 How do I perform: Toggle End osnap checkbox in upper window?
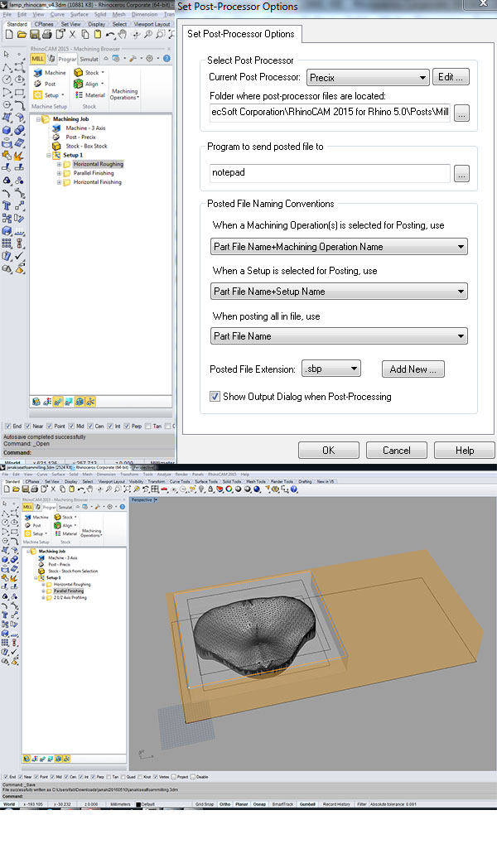pos(7,427)
